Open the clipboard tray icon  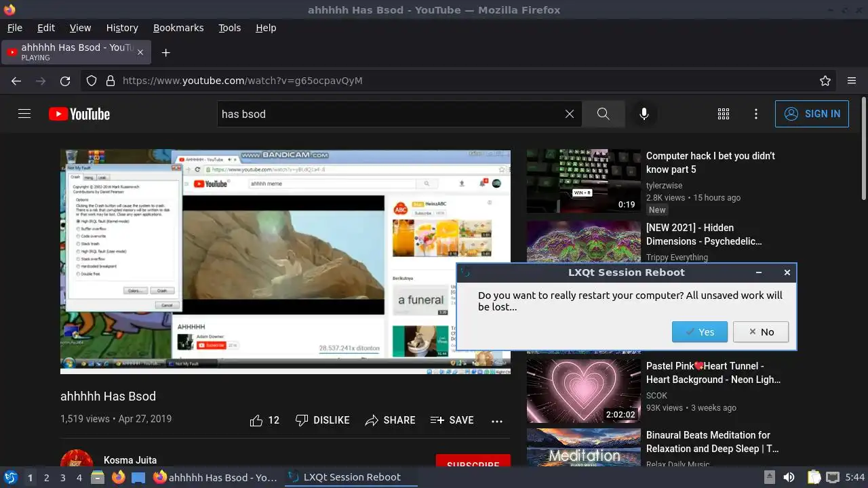click(814, 477)
